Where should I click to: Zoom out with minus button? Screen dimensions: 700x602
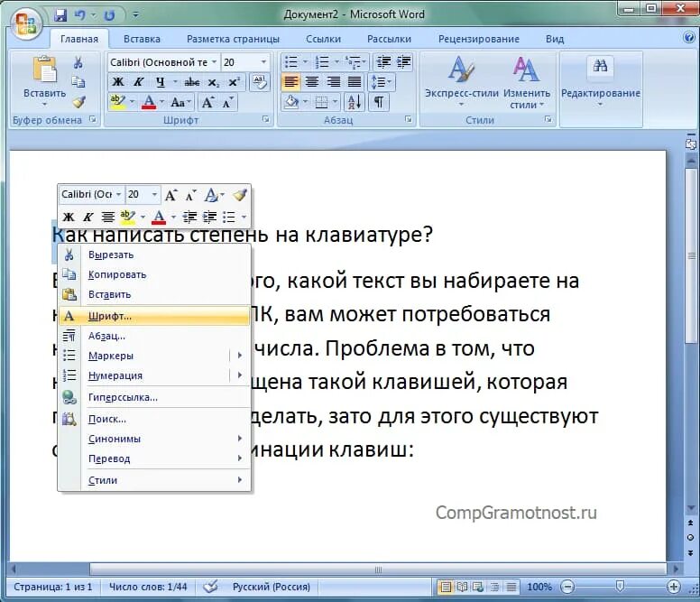pos(567,587)
